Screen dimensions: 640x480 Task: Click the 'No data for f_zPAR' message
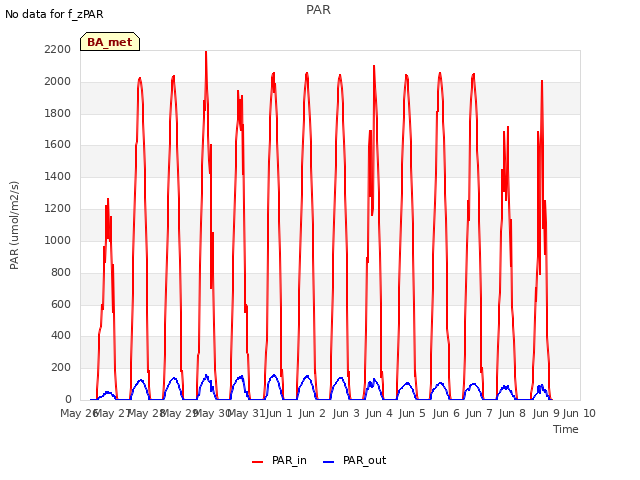[x=54, y=14]
